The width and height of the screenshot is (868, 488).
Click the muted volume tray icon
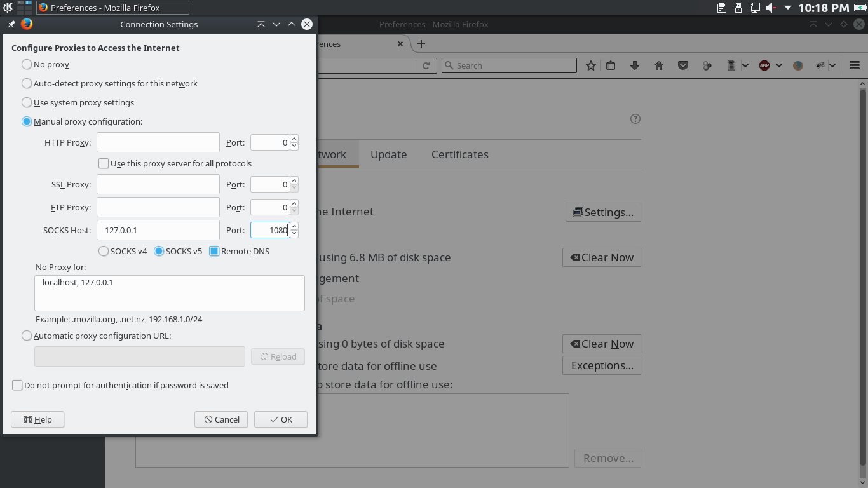771,8
